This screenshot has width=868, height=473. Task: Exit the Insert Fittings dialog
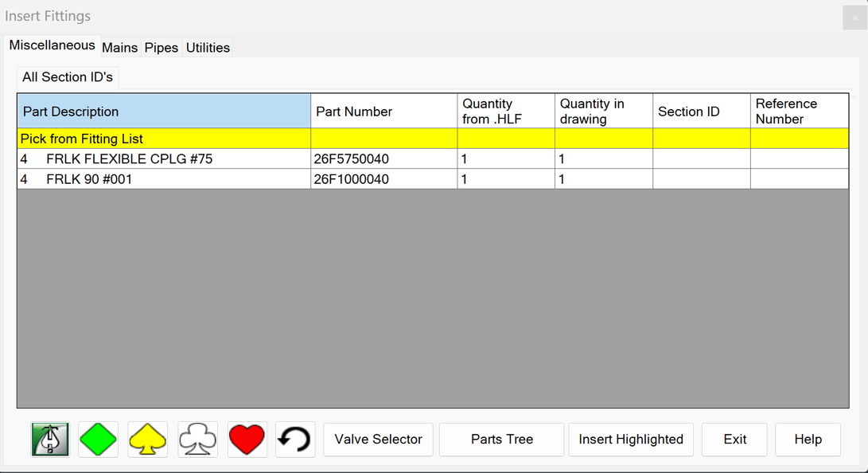(x=734, y=440)
